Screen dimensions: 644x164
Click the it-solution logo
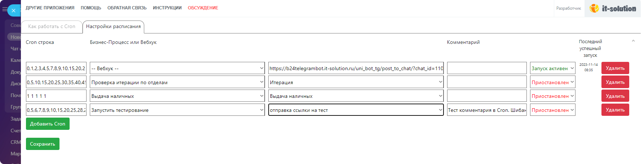coord(613,9)
